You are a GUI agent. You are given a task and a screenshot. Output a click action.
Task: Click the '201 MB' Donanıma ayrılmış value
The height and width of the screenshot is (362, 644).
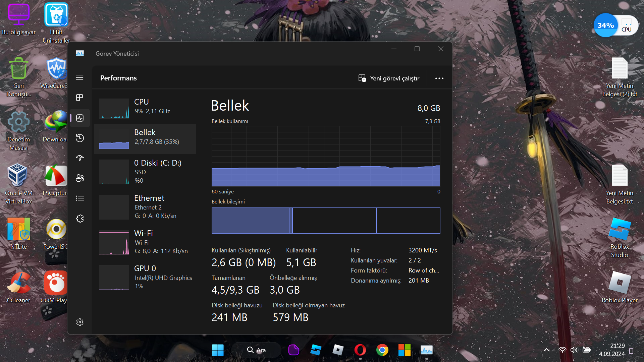[419, 281]
